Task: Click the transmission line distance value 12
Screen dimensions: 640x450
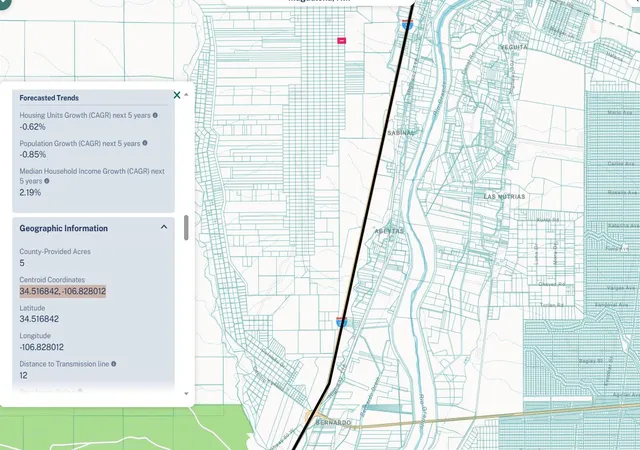Action: 24,375
